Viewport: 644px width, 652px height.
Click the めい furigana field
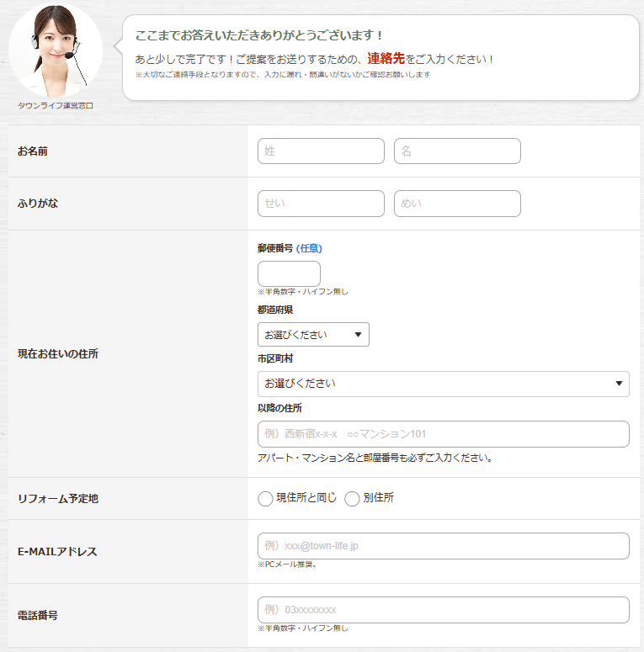[457, 204]
